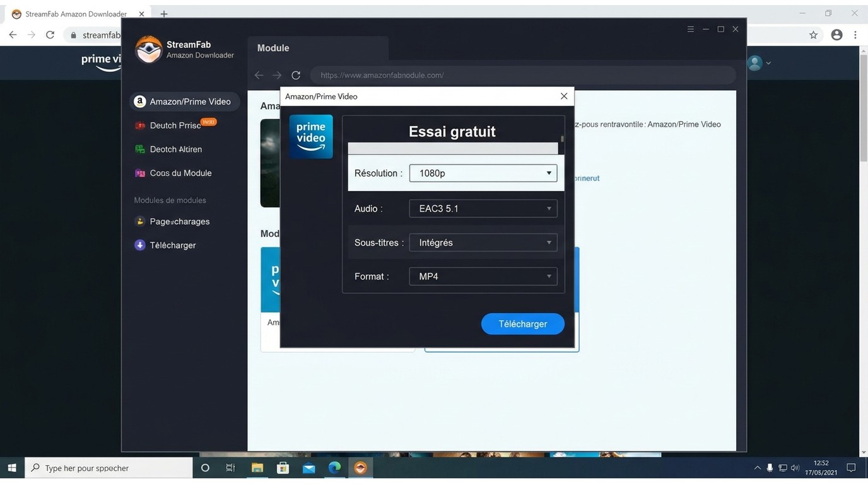Click the blue Télécharger button

(523, 324)
